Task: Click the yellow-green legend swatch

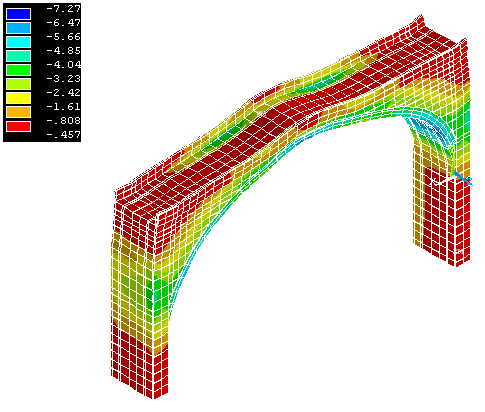Action: (x=18, y=84)
